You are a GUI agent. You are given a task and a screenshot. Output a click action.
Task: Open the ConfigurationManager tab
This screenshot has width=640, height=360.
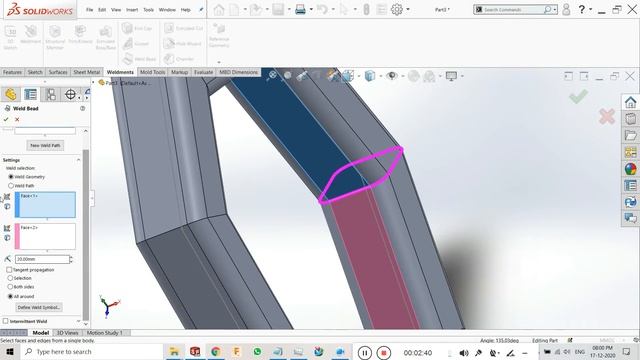[51, 94]
